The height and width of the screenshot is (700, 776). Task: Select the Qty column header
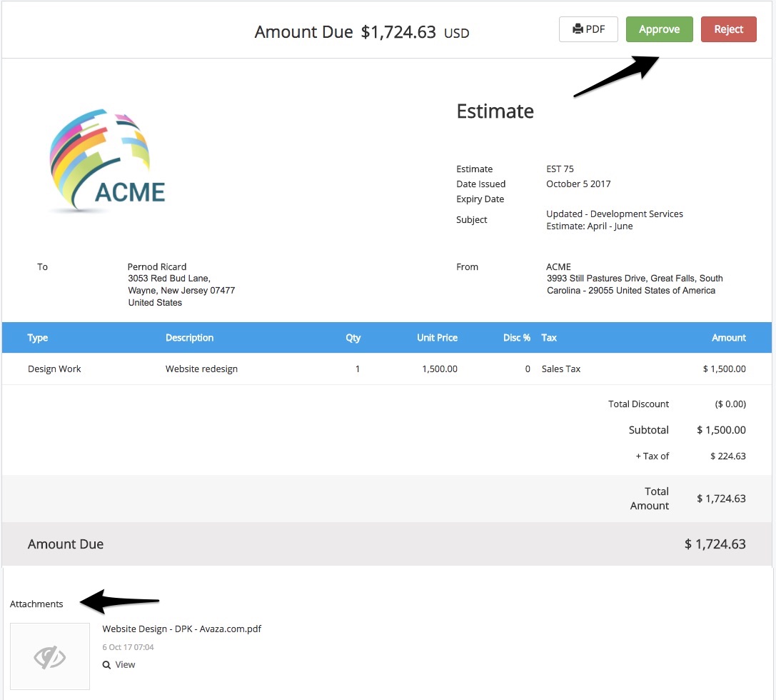pos(353,338)
